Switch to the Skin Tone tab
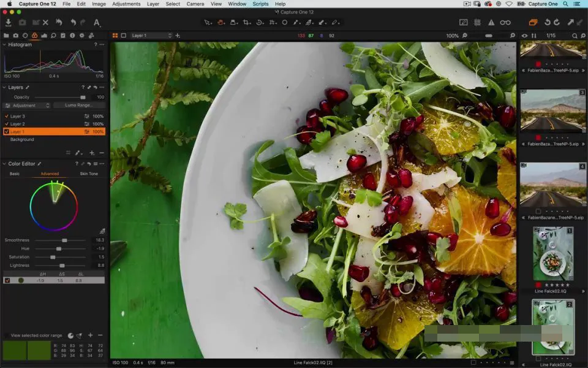The image size is (588, 368). (x=88, y=174)
